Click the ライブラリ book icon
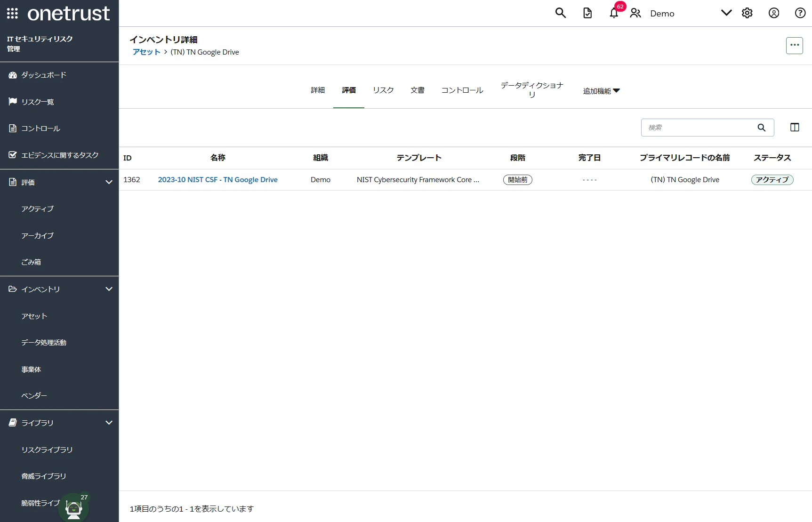Viewport: 812px width, 522px height. coord(13,423)
